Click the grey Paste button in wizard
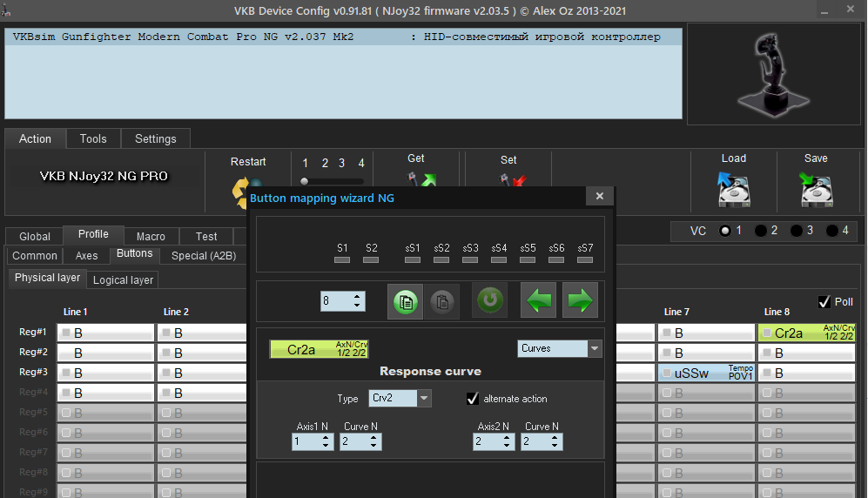The image size is (868, 498). (441, 301)
